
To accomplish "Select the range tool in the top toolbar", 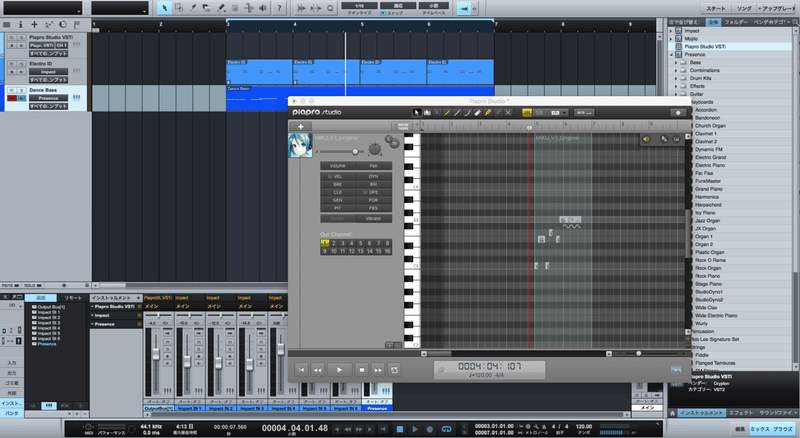I will (x=179, y=8).
